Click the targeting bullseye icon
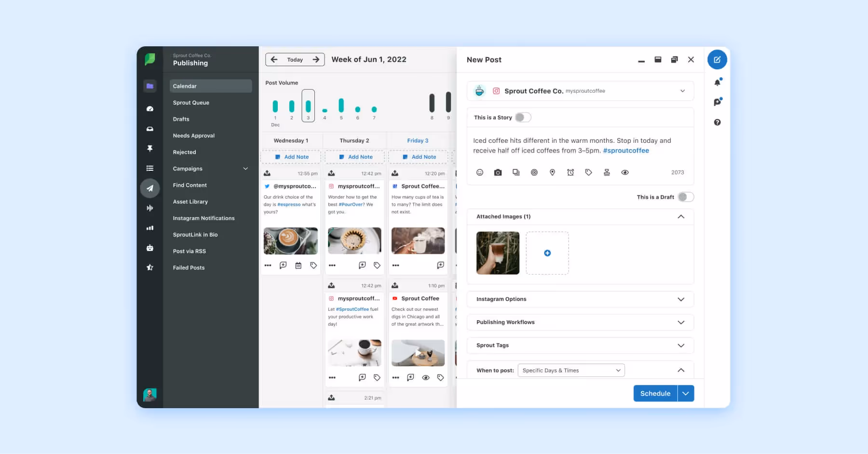Viewport: 868px width, 454px height. coord(534,172)
